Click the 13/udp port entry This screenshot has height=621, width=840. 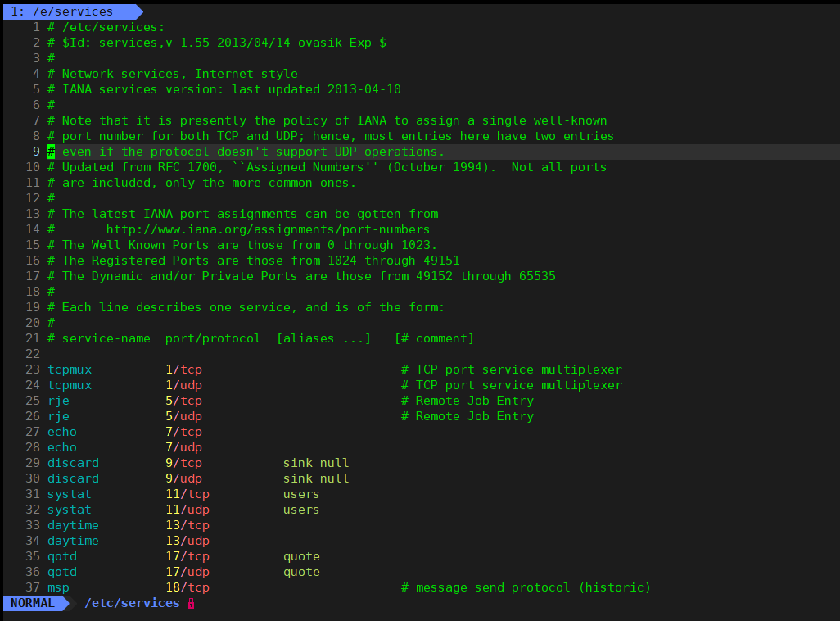coord(187,541)
